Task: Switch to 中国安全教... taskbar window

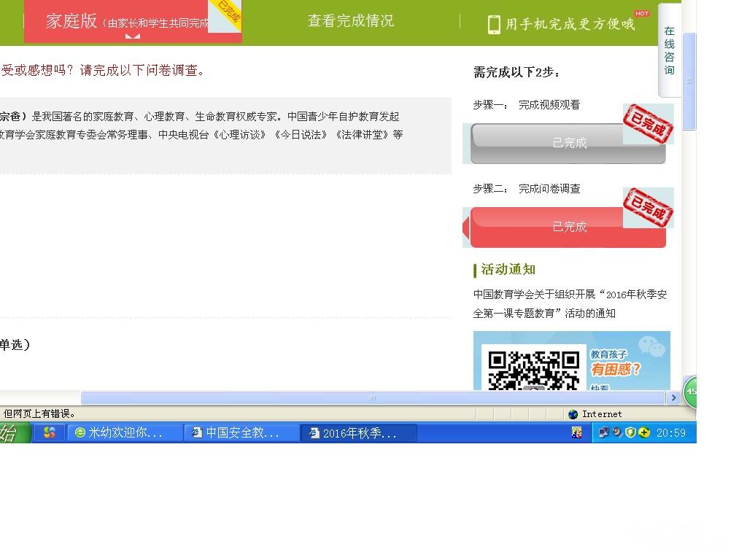Action: (241, 433)
